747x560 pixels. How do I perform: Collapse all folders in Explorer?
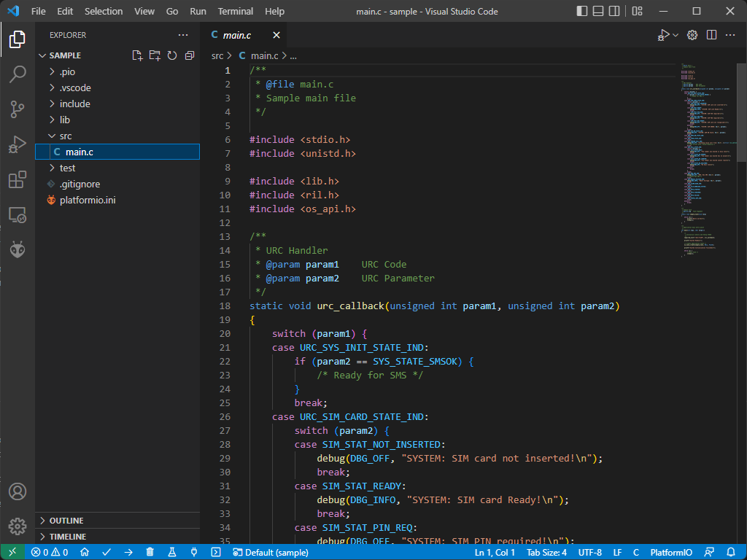click(190, 55)
